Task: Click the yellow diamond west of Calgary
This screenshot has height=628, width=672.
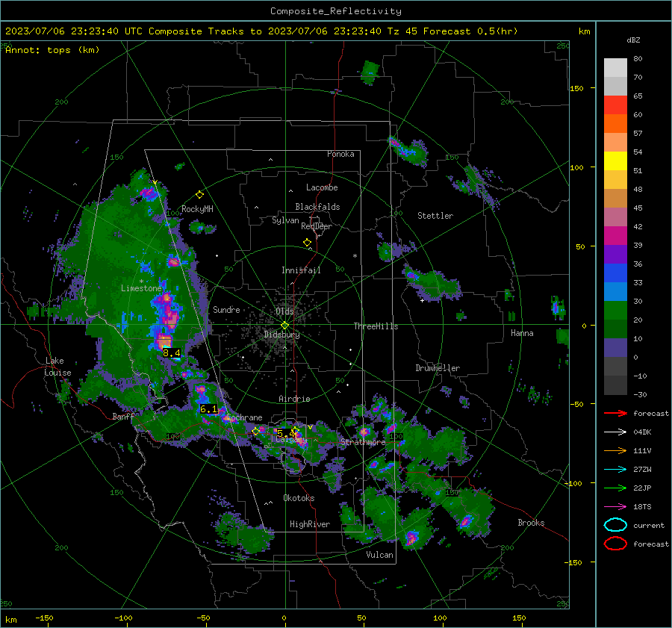Action: coord(255,431)
